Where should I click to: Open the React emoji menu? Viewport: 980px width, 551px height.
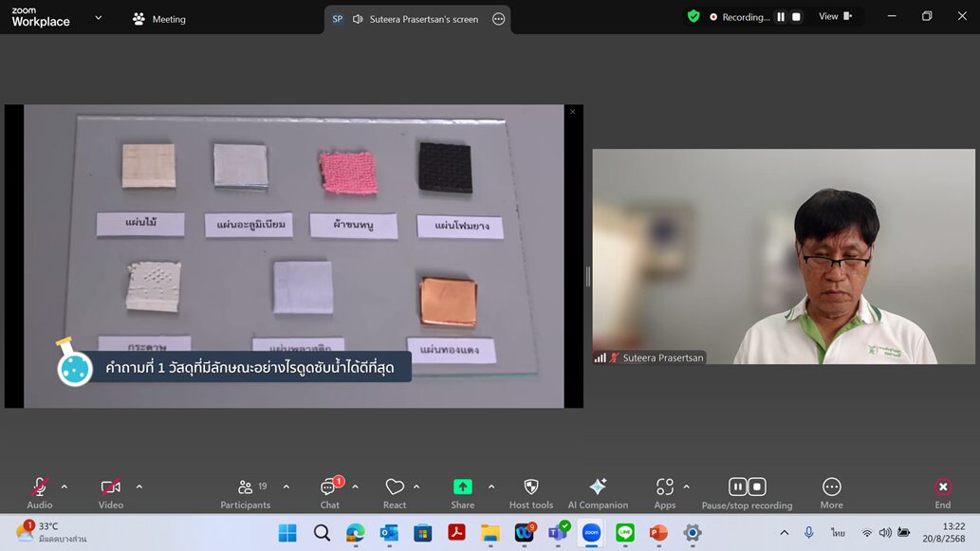395,492
